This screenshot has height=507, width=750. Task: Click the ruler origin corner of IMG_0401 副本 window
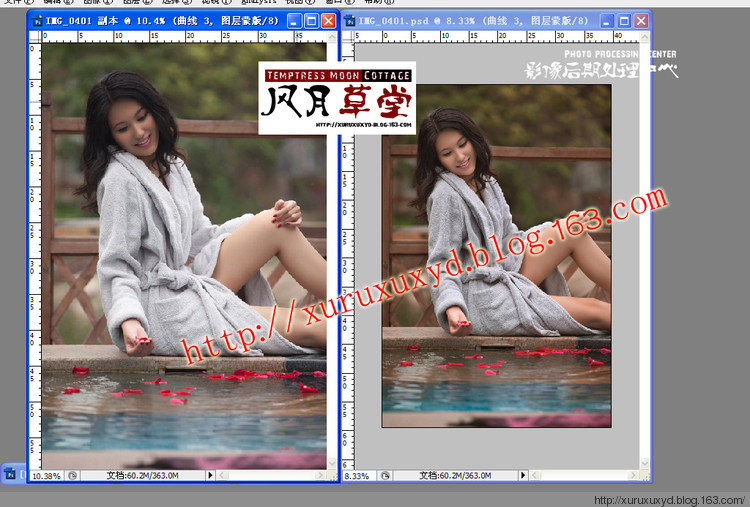35,37
